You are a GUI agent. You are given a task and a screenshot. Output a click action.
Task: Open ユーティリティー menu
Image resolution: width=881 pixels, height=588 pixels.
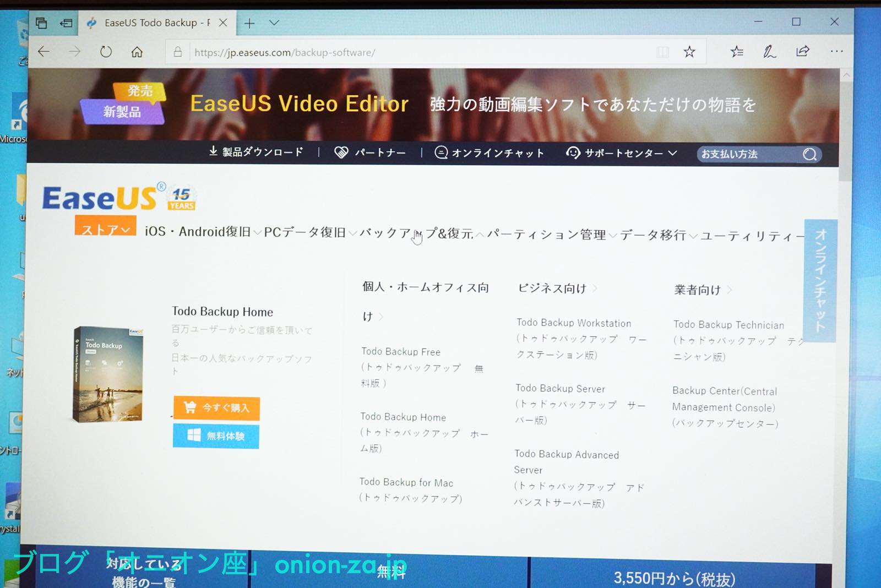pyautogui.click(x=752, y=236)
